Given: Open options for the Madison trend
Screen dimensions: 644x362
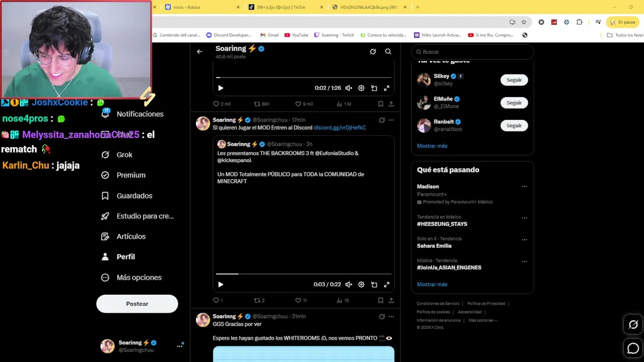Looking at the screenshot, I should 524,187.
